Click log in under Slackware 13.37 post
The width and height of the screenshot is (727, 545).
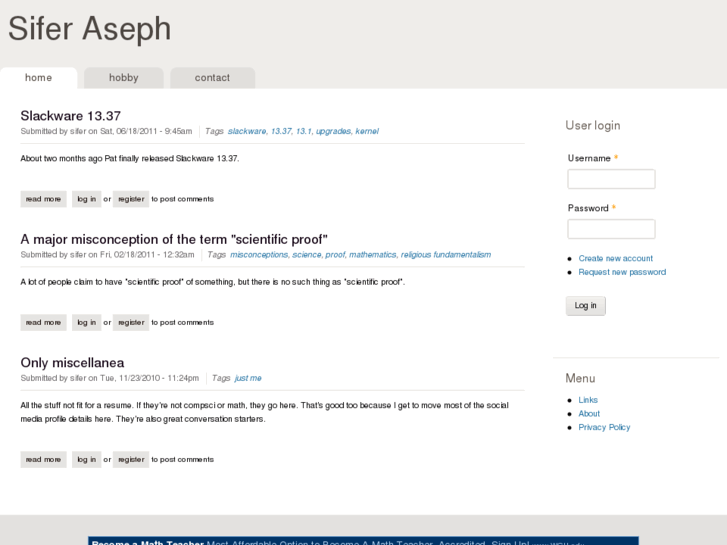click(87, 199)
